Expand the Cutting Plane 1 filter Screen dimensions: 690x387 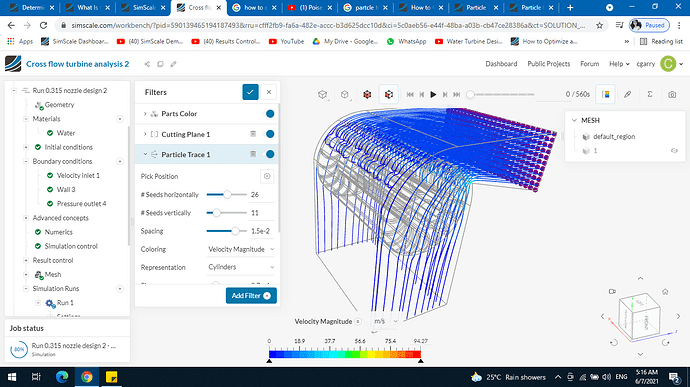tap(145, 134)
